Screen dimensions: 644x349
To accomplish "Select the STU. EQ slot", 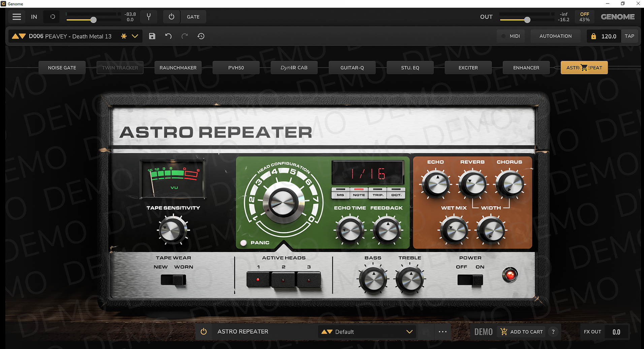I will click(410, 68).
